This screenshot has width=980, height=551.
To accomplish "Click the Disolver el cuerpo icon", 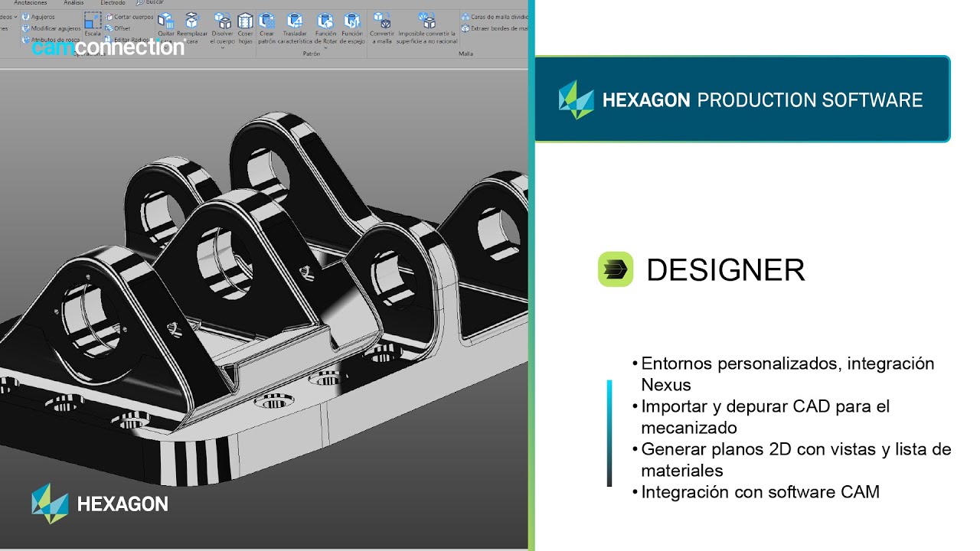I will [x=222, y=21].
